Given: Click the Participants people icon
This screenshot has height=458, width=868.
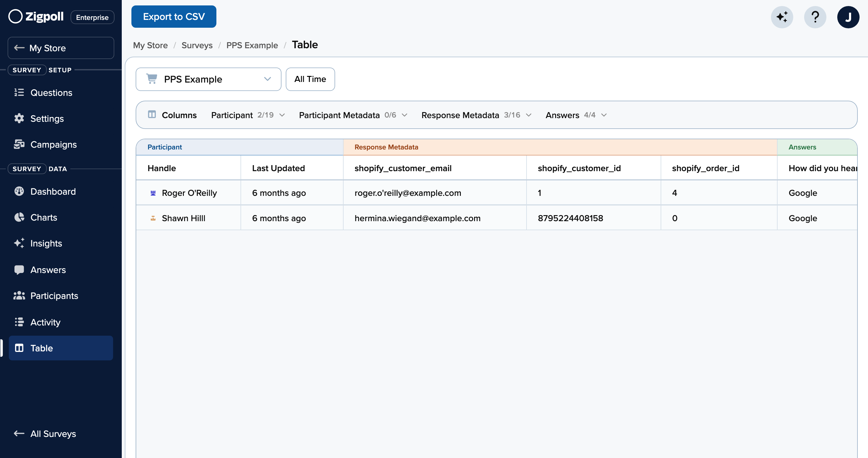Looking at the screenshot, I should click(x=19, y=296).
